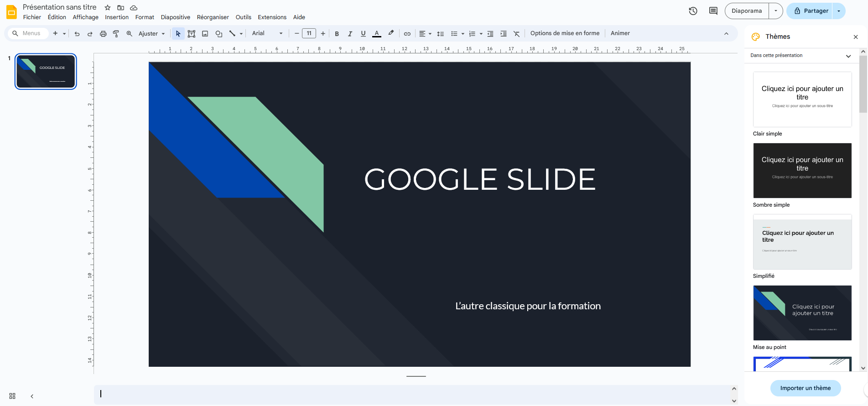
Task: Select the shape tool icon
Action: coord(219,34)
